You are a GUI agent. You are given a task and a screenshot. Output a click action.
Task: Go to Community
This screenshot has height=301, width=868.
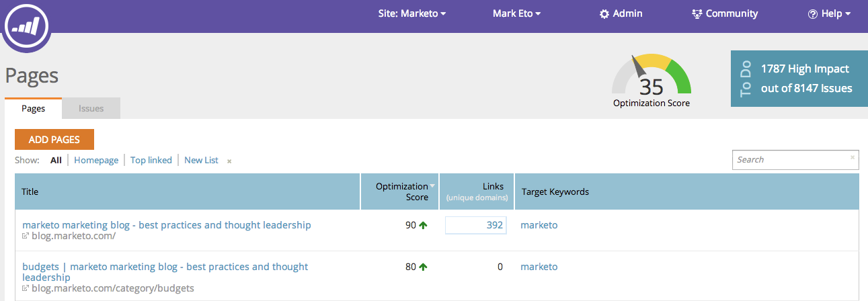(x=725, y=13)
